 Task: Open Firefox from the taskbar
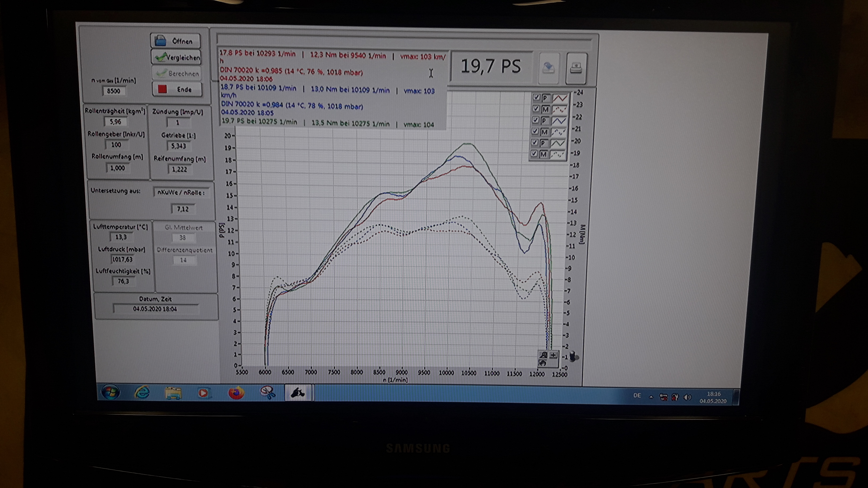coord(236,393)
